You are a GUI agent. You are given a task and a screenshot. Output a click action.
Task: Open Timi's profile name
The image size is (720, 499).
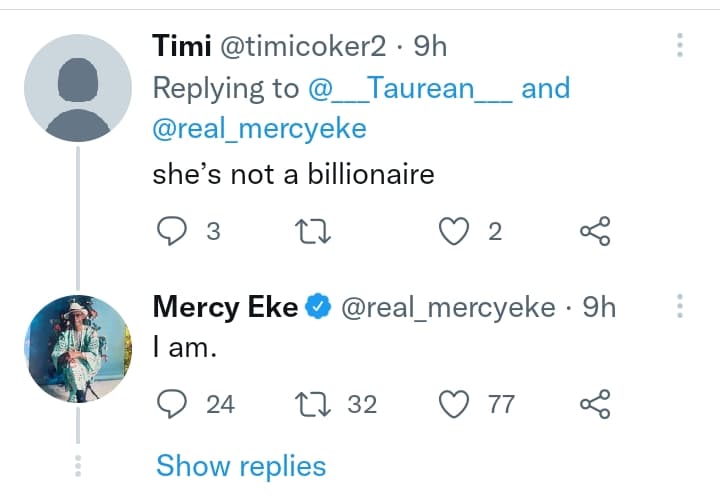pos(176,46)
